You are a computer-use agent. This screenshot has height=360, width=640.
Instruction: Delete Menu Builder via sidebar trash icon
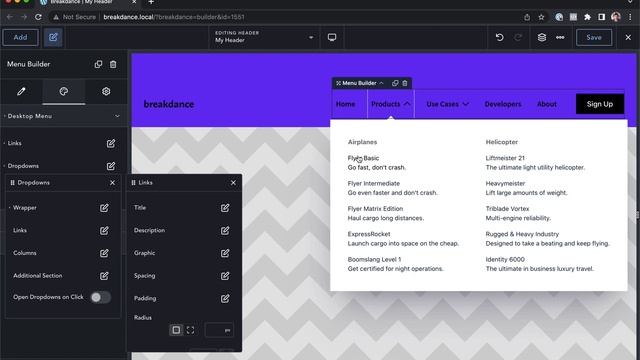pos(113,64)
